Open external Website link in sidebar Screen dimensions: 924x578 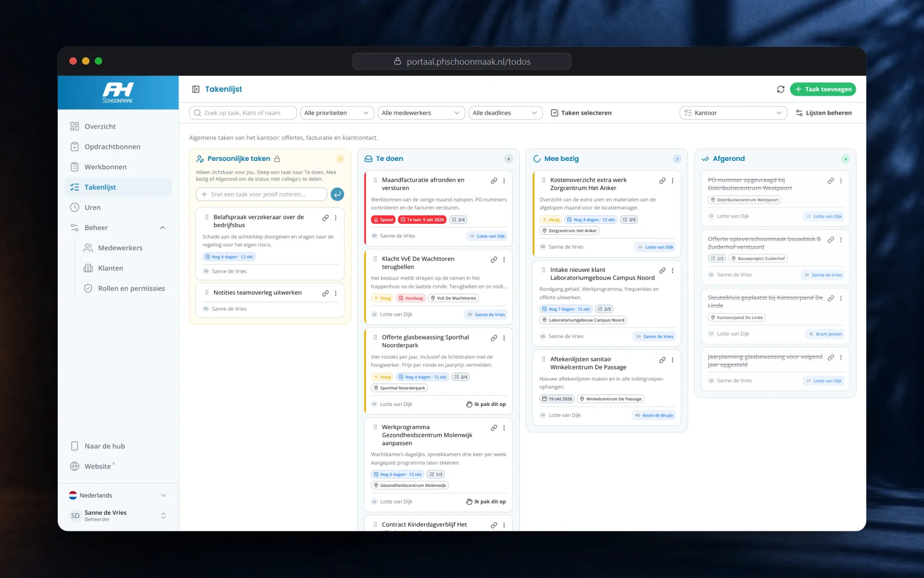118,466
